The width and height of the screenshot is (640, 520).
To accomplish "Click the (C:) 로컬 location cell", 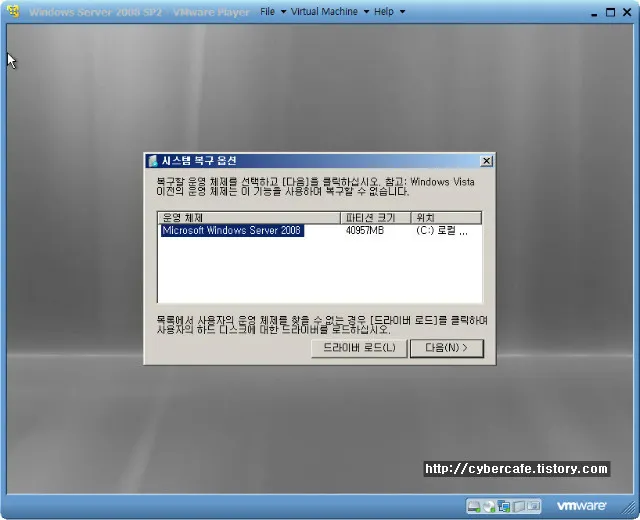I will (442, 231).
